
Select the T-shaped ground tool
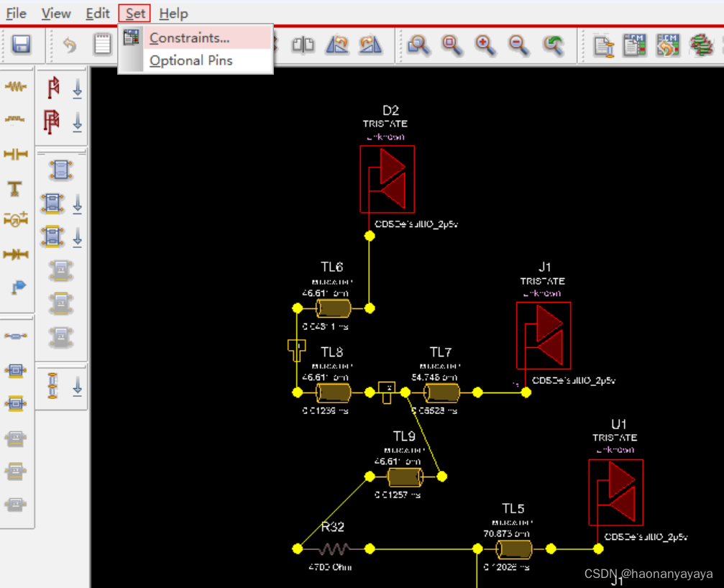15,188
